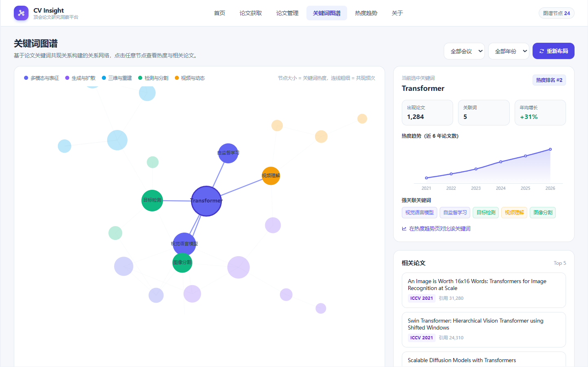Click the 检测与分割 legend label
Screen dimensions: 588x367
pos(156,78)
